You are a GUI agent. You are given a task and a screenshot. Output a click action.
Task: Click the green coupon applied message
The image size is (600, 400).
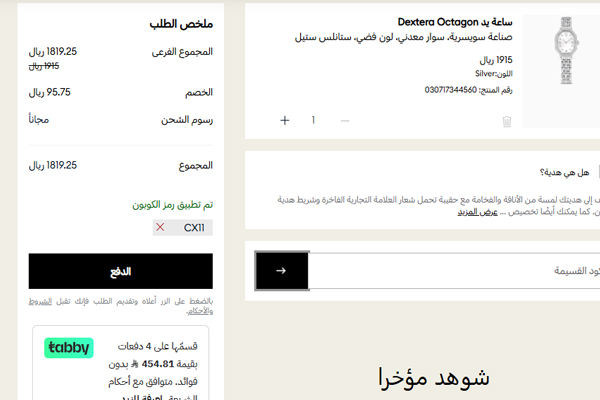(x=172, y=204)
